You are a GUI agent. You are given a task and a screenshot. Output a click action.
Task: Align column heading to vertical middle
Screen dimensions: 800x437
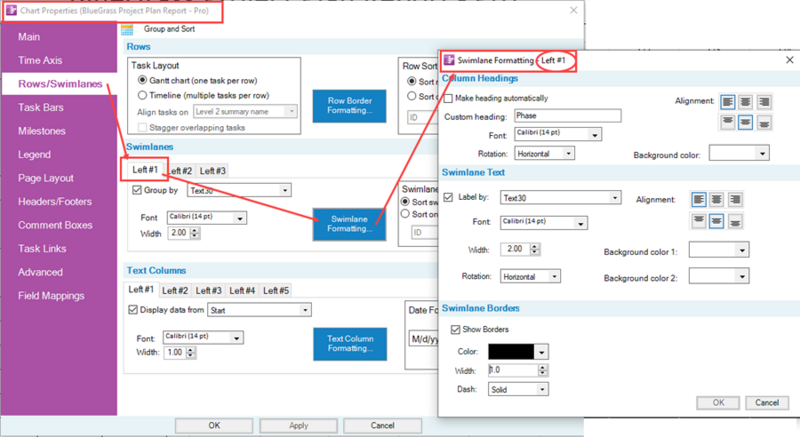tap(745, 122)
